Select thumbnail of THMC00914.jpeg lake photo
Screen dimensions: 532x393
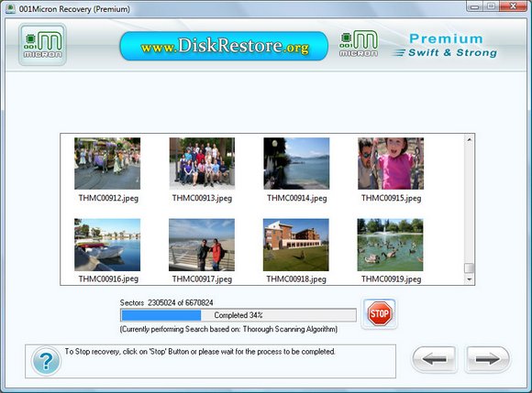[x=296, y=163]
